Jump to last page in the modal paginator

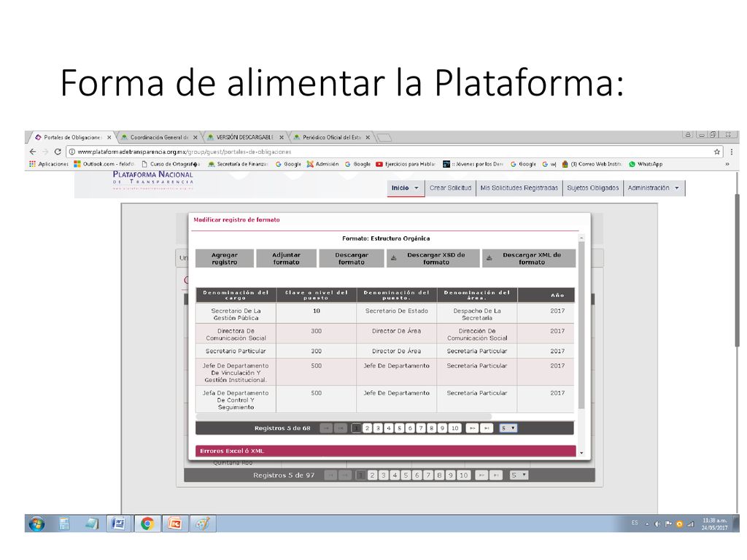pos(486,428)
